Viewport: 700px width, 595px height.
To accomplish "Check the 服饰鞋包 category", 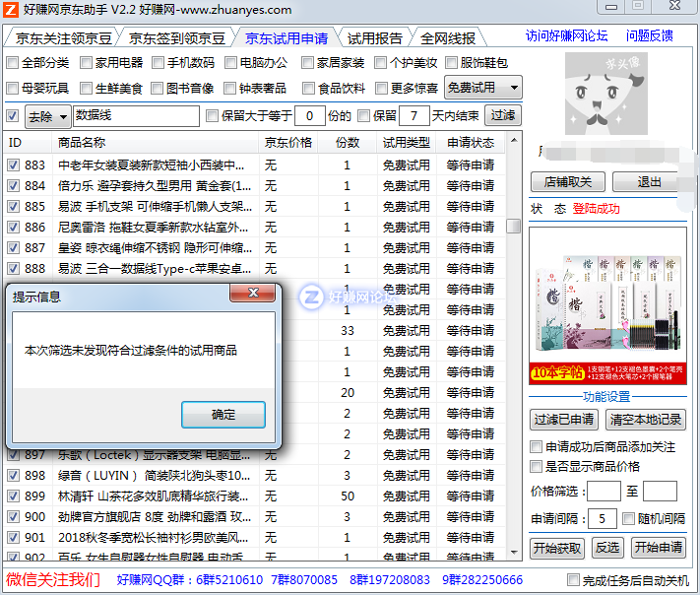I will pos(451,62).
